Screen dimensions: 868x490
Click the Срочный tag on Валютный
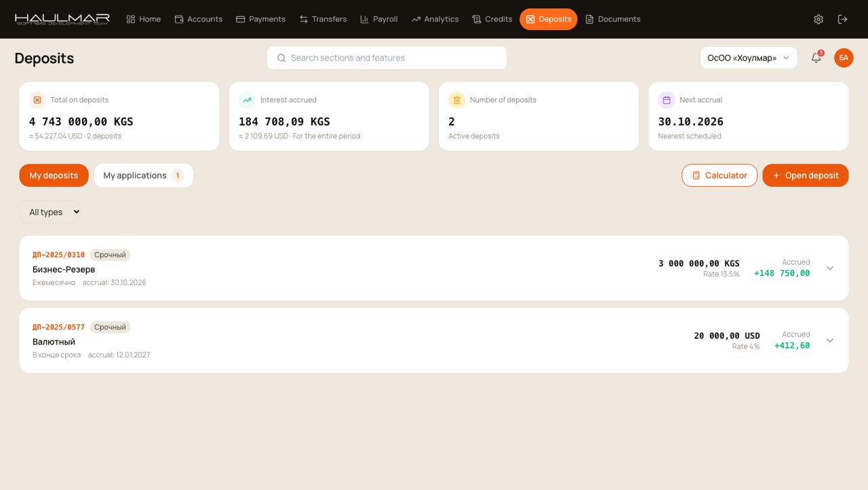pos(110,327)
